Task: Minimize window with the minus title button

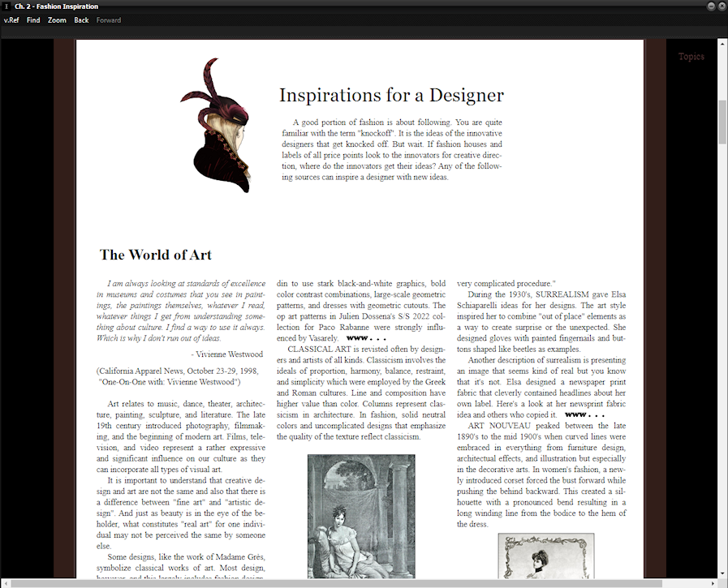Action: 711,6
